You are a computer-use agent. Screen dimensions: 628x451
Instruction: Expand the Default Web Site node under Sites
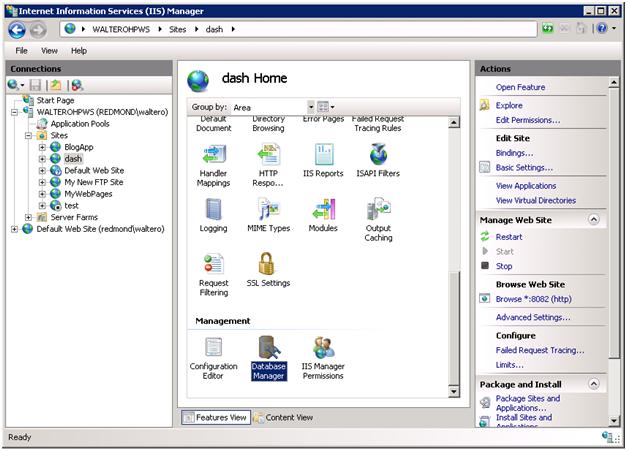(42, 171)
